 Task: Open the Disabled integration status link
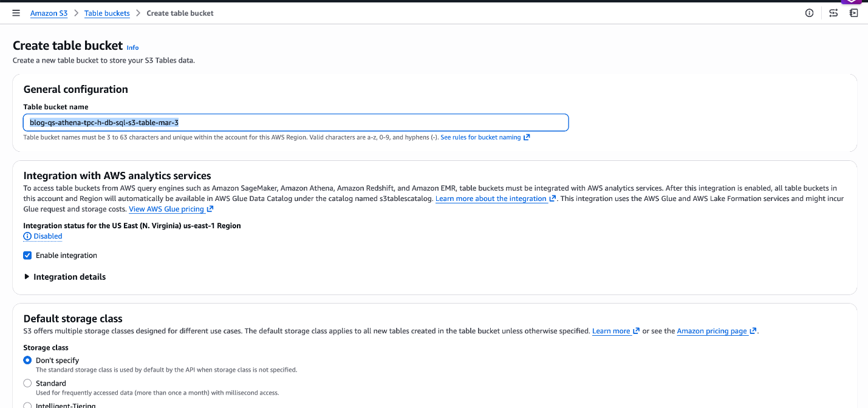(x=47, y=236)
